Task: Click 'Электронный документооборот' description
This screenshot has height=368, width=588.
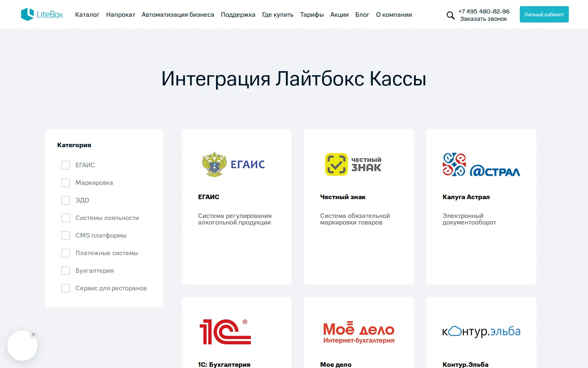Action: [x=469, y=219]
